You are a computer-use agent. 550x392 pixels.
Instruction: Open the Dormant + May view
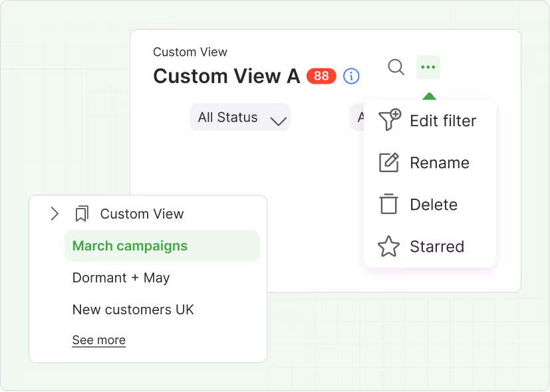121,278
